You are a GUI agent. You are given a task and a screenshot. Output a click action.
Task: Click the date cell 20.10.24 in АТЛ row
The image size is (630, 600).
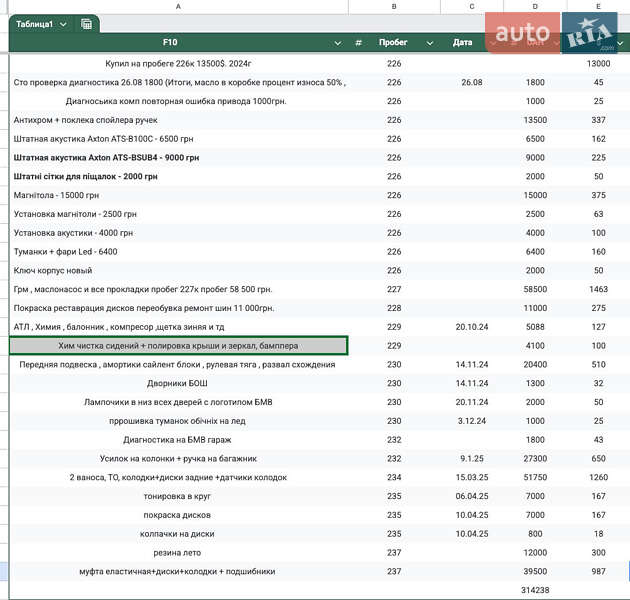pos(469,326)
